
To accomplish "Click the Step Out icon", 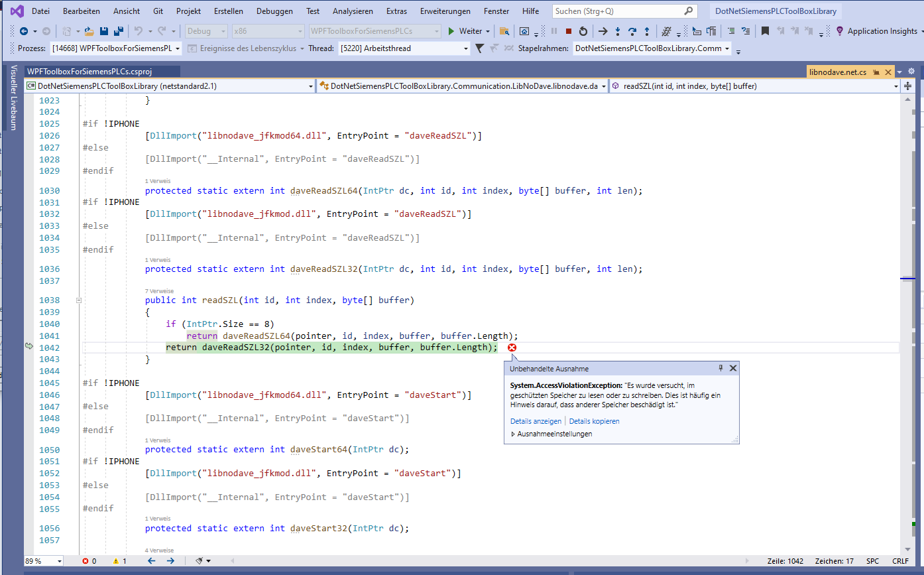I will click(x=646, y=31).
